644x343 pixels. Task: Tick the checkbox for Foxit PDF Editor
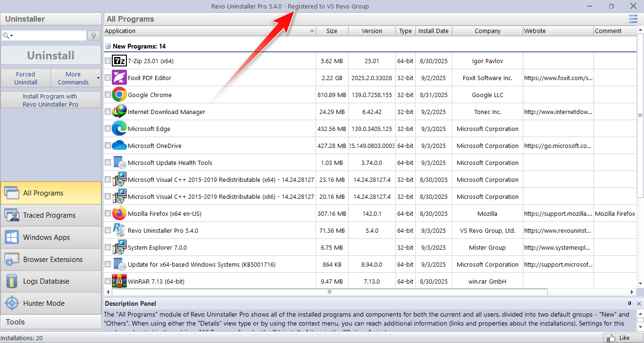108,78
